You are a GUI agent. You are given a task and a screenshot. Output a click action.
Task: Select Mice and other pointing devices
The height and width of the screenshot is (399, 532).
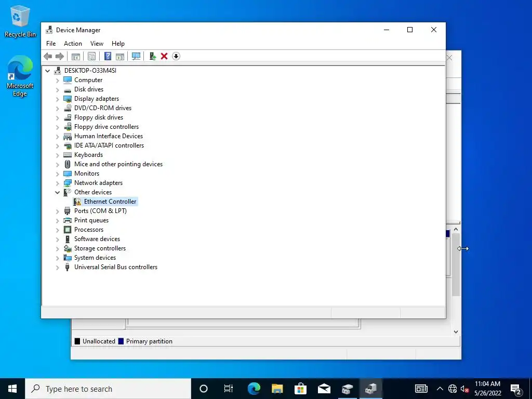(x=118, y=164)
